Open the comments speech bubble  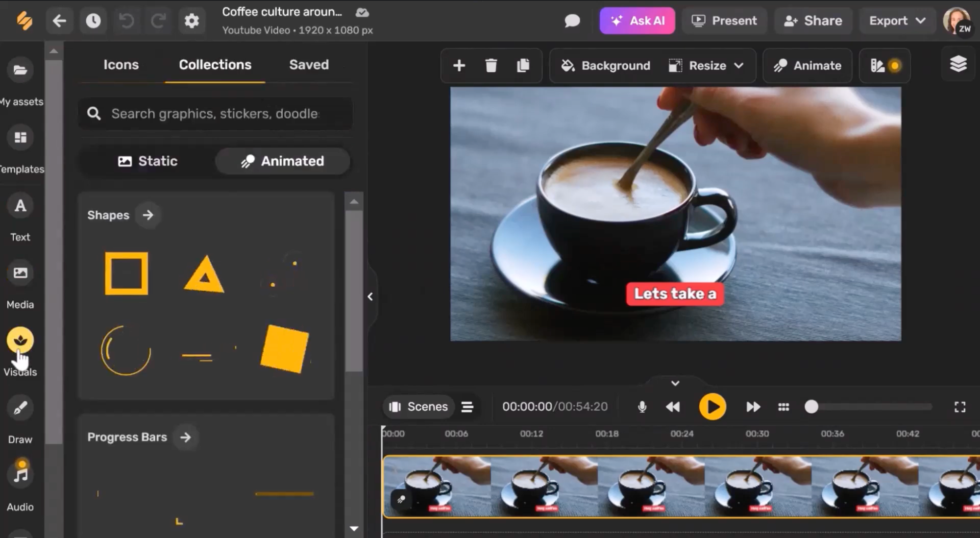click(x=572, y=21)
